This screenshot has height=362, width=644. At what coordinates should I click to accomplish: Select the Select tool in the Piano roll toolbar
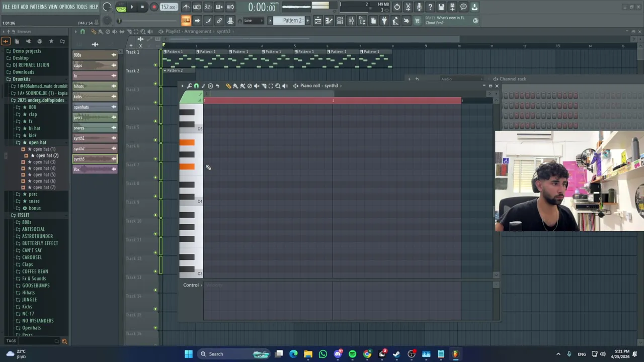(271, 86)
